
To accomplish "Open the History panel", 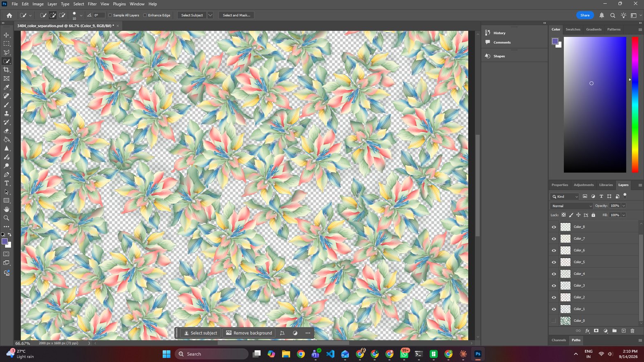I will pos(499,33).
